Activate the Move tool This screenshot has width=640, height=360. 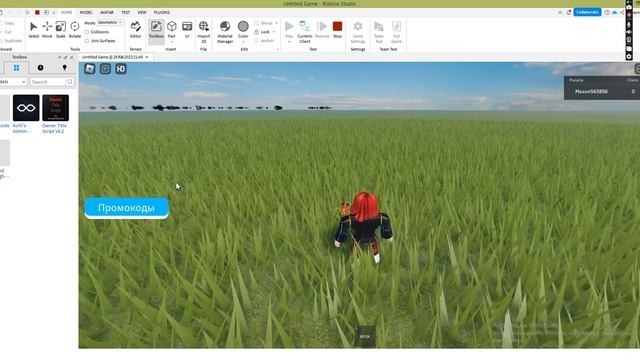(x=47, y=30)
